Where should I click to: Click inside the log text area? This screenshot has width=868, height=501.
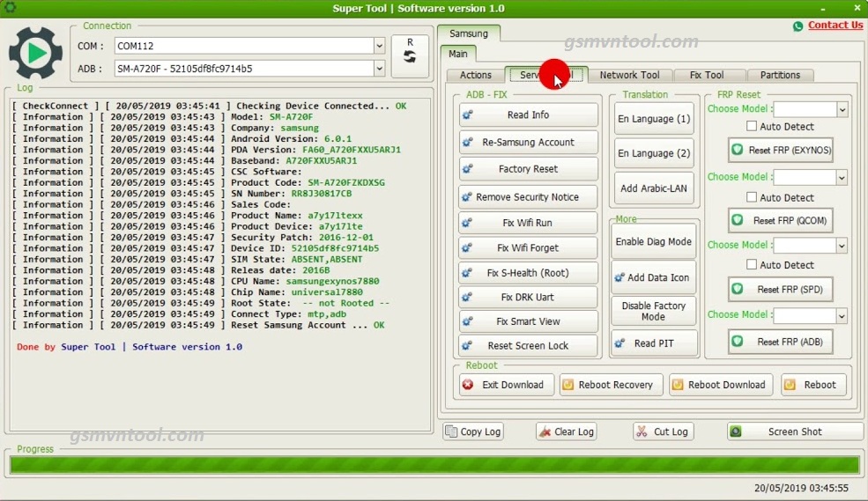coord(220,264)
